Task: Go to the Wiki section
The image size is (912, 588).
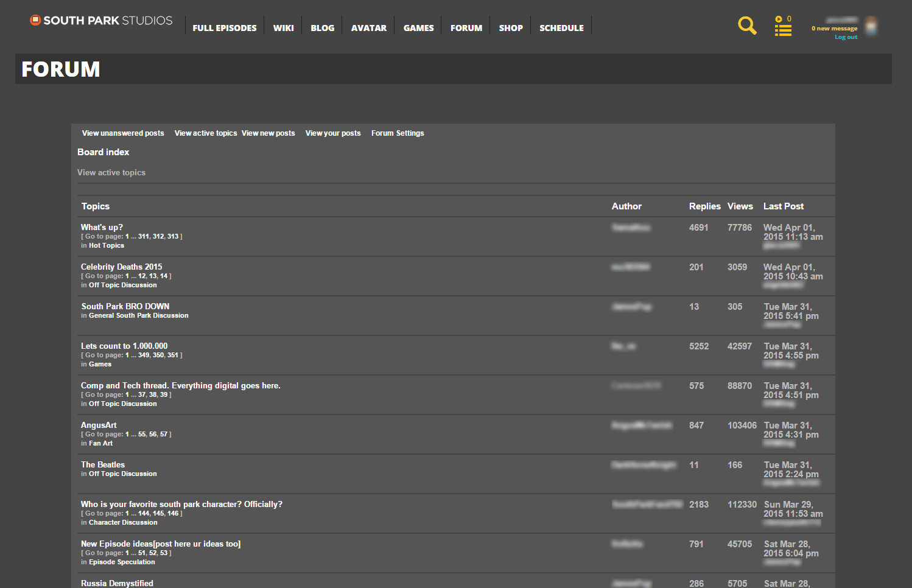Action: [x=284, y=28]
